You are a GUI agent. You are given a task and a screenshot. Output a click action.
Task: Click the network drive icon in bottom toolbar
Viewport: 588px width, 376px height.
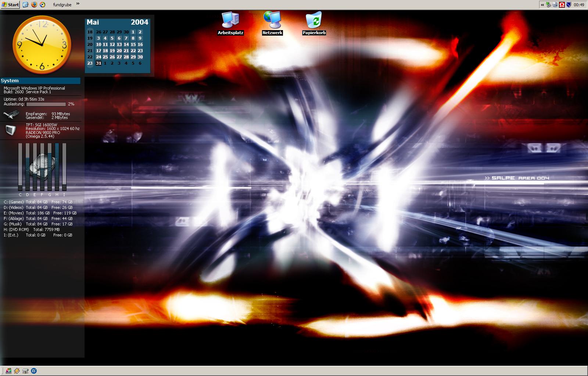click(x=25, y=371)
